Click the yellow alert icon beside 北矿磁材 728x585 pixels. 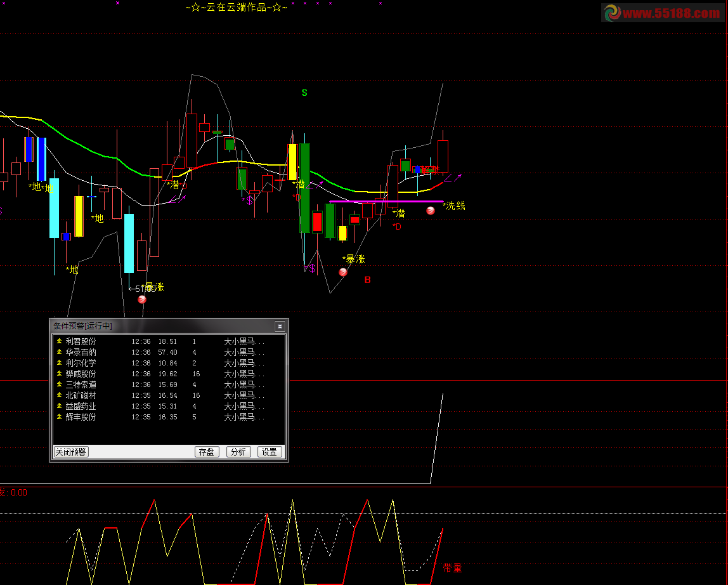click(60, 395)
